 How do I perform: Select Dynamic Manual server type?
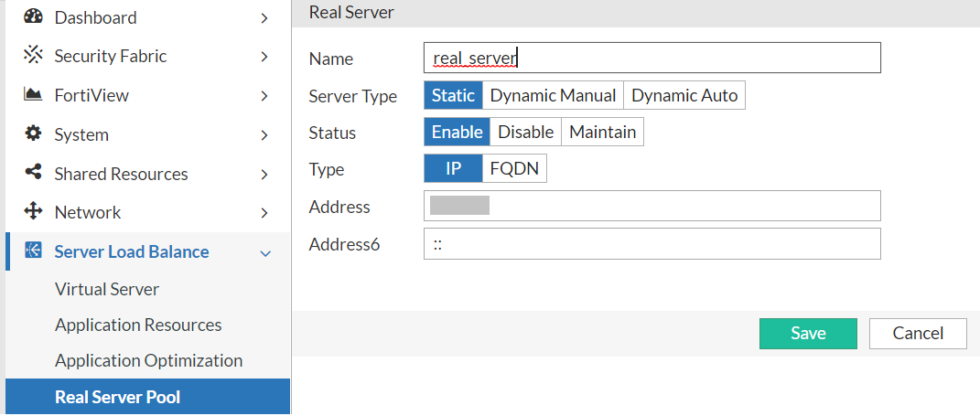click(553, 95)
